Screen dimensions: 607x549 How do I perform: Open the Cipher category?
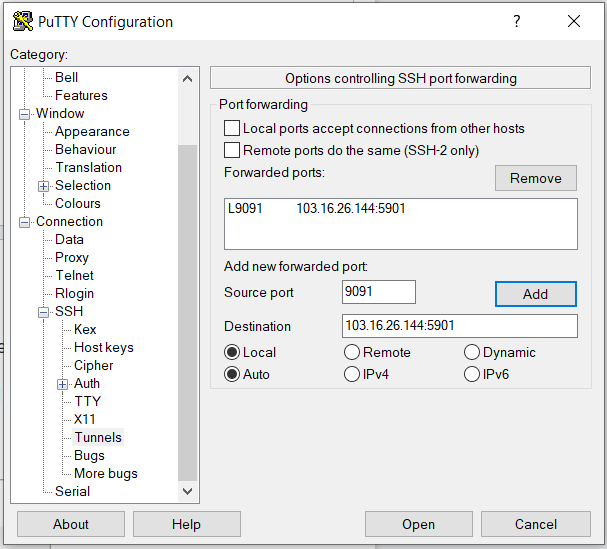click(x=93, y=365)
